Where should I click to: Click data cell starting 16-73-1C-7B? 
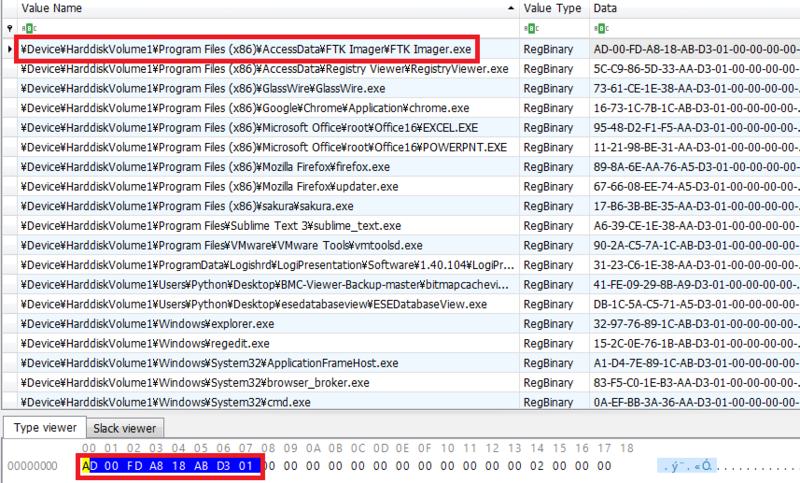[x=695, y=108]
